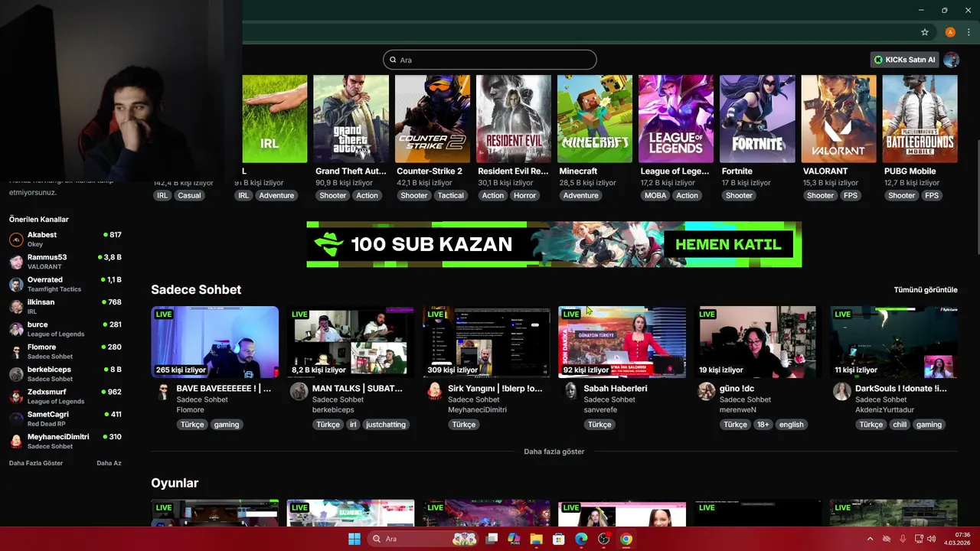This screenshot has width=980, height=551.
Task: Show hidden system tray icons
Action: click(870, 539)
